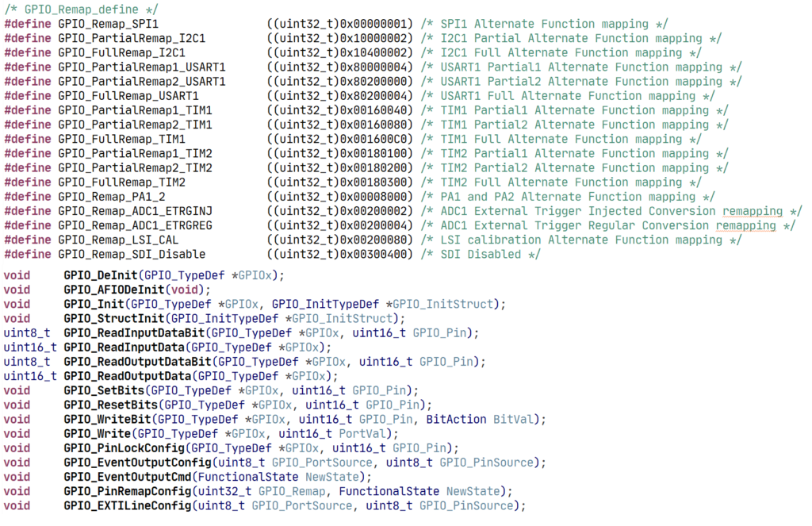The height and width of the screenshot is (526, 812).
Task: Click the GPIO_PinRemapConfig function name
Action: point(128,492)
